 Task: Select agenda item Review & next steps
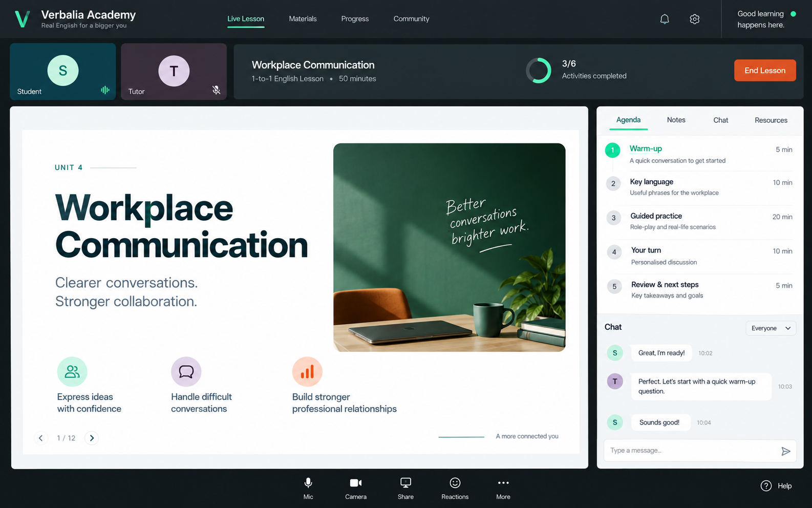point(699,290)
